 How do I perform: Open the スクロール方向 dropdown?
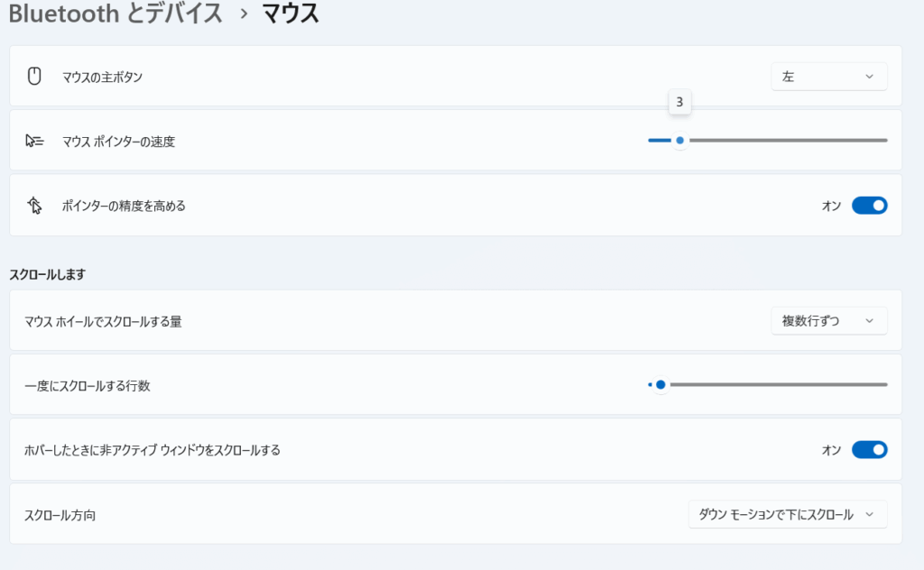pyautogui.click(x=787, y=514)
